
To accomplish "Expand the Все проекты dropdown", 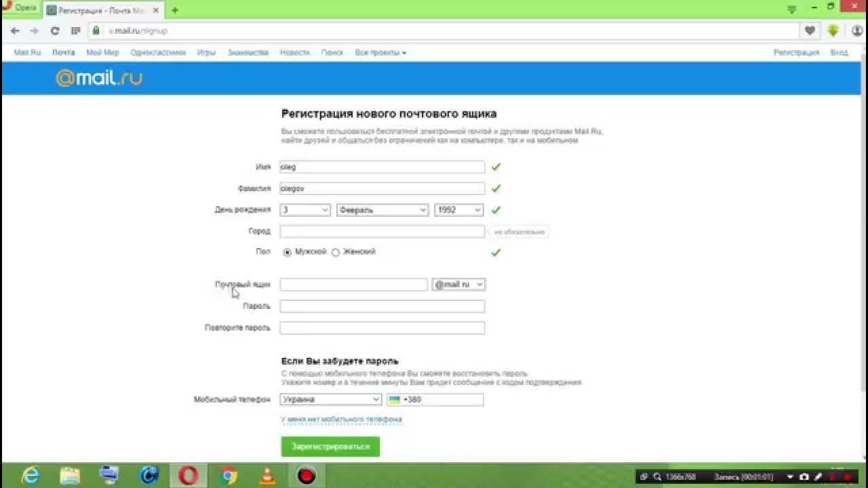I will (380, 52).
